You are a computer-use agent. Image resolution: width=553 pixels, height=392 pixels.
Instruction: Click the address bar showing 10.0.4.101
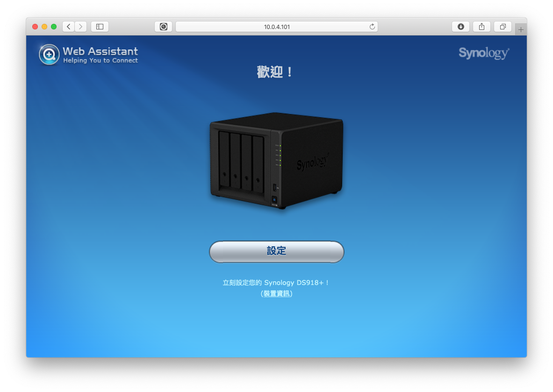point(277,27)
